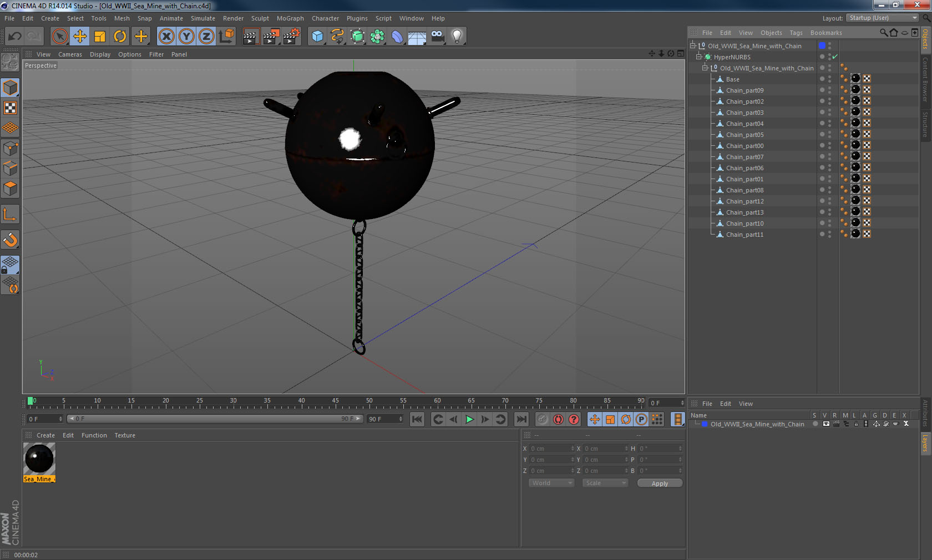Viewport: 932px width, 560px height.
Task: Open the Sculpt menu
Action: click(x=260, y=18)
